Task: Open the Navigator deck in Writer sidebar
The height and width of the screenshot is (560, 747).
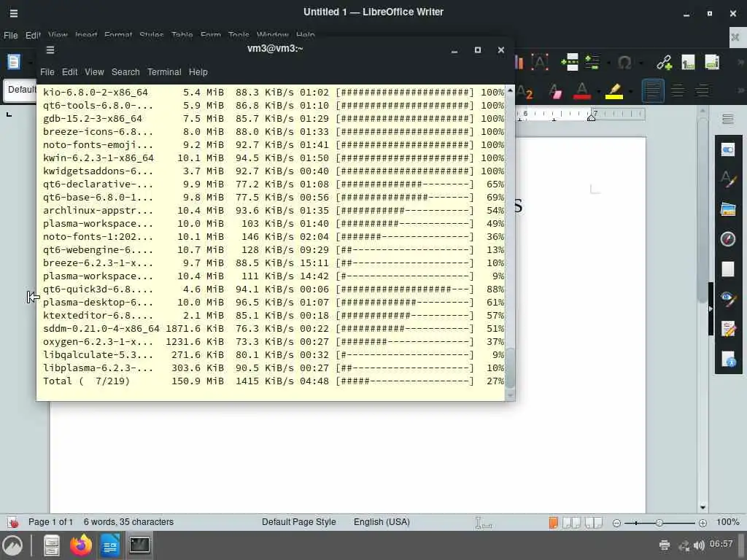Action: point(728,238)
